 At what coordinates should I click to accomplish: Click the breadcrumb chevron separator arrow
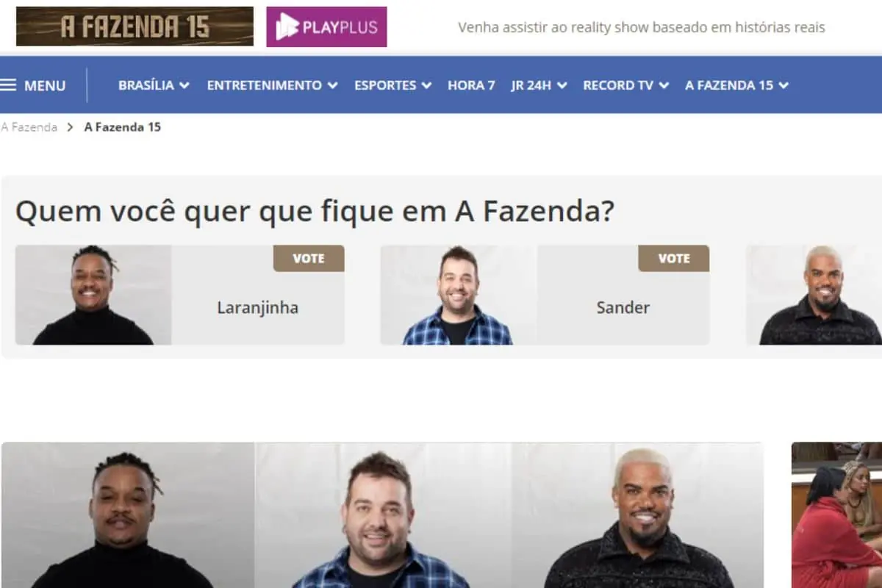pyautogui.click(x=71, y=127)
